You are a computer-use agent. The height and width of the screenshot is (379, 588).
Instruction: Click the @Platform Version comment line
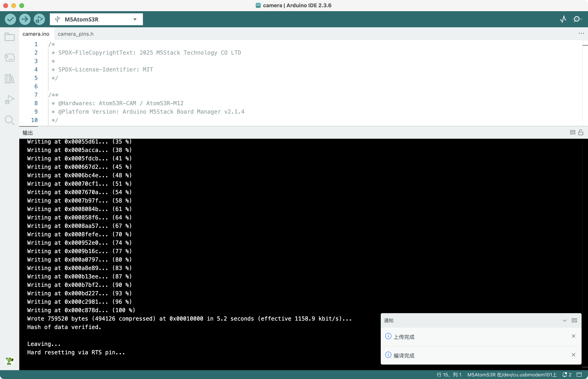148,112
